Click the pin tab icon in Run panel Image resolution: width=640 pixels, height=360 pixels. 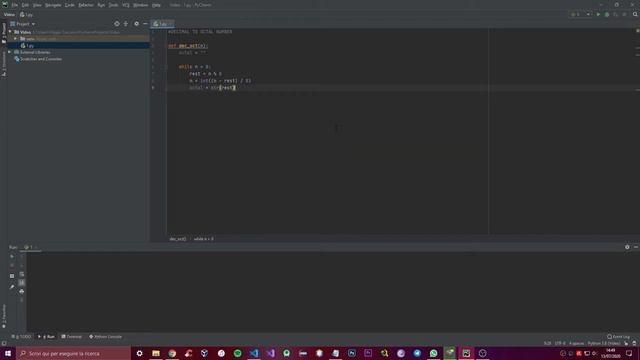coord(12,287)
